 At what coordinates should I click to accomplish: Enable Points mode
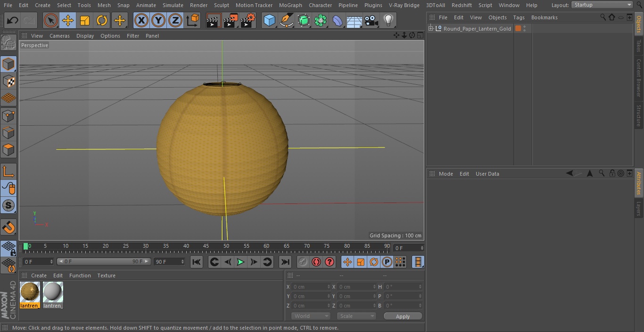point(8,116)
